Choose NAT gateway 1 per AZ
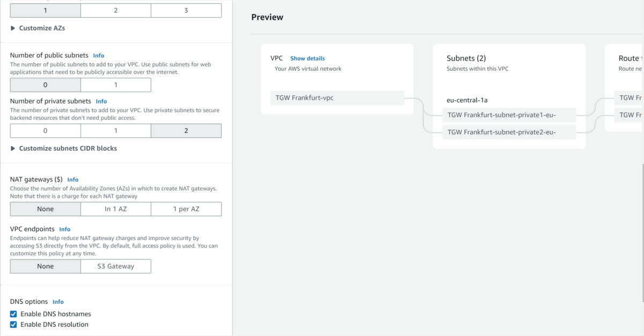The image size is (644, 336). click(186, 209)
